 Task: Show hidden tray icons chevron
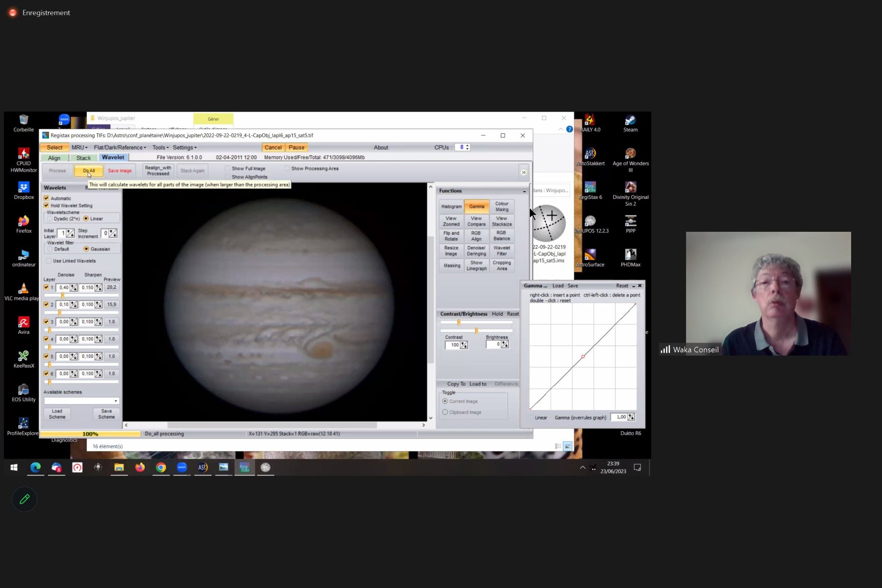[x=582, y=467]
